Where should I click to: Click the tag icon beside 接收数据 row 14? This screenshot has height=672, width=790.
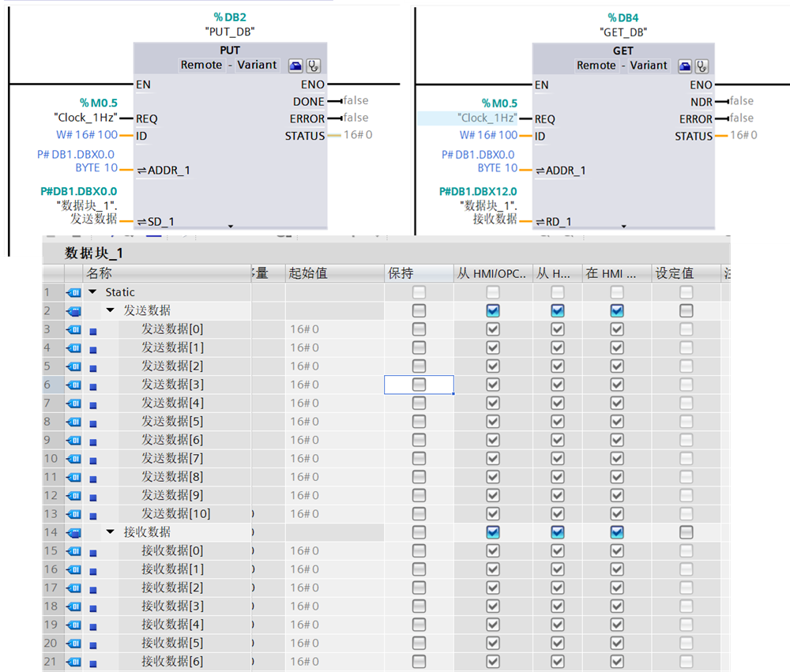[73, 532]
